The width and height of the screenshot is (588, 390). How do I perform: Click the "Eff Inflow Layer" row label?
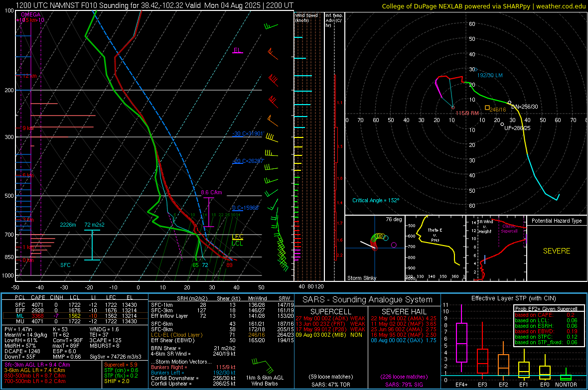169,316
